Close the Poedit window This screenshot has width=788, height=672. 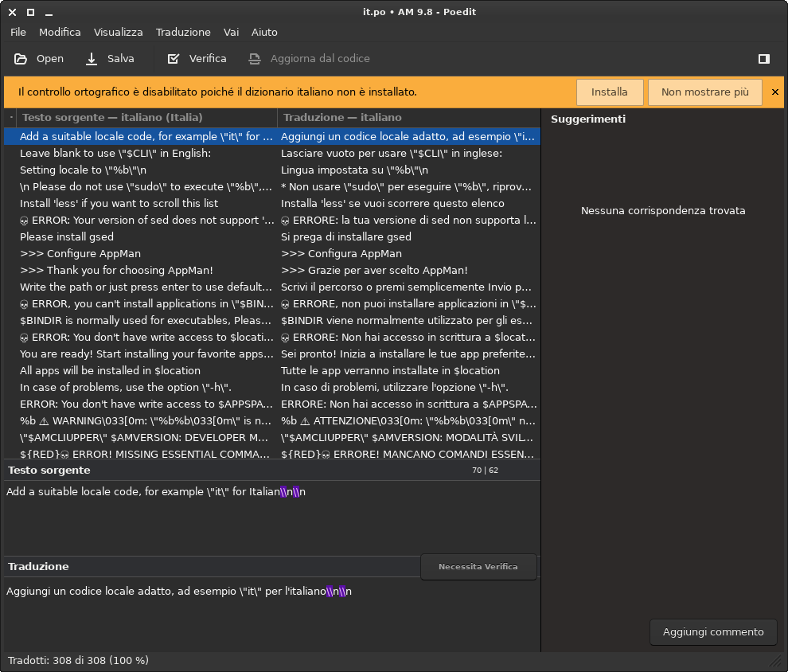[x=12, y=12]
